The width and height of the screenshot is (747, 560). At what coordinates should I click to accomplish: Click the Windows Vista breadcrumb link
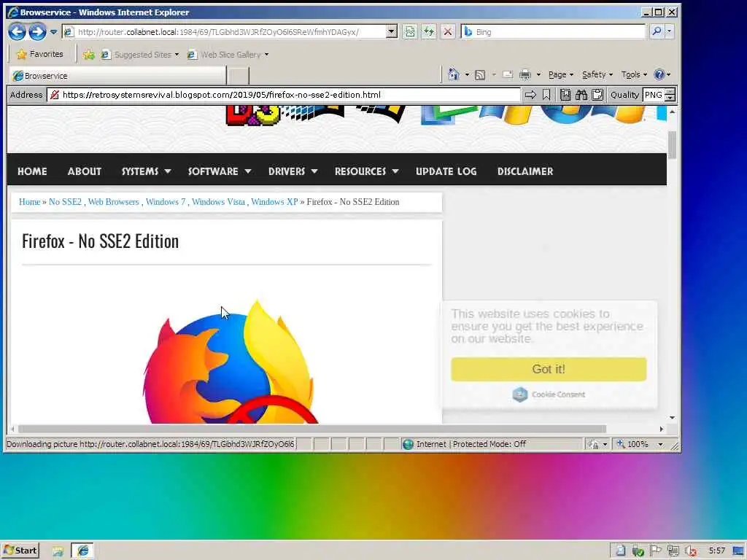(x=218, y=202)
